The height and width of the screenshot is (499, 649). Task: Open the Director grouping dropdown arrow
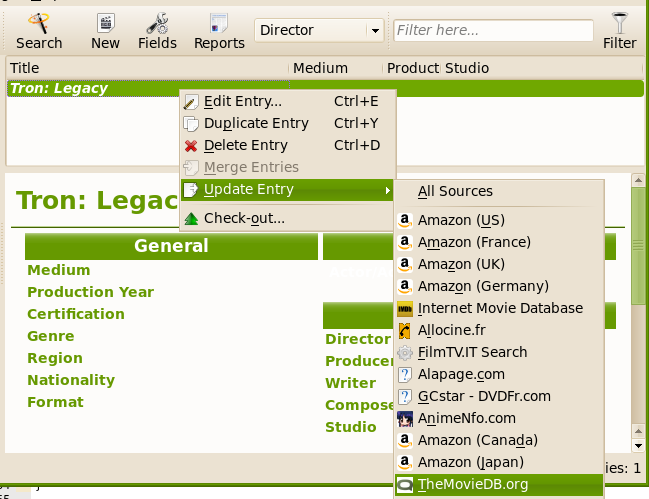(375, 30)
